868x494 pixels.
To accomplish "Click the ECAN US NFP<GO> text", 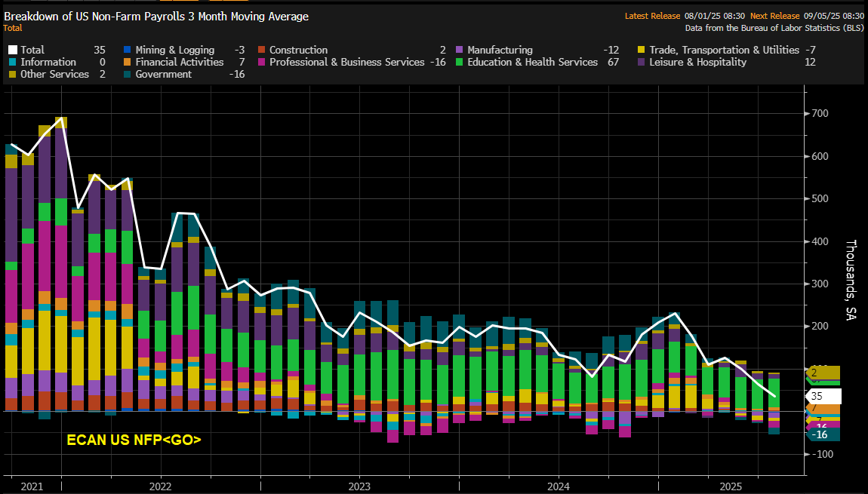I will tap(134, 440).
